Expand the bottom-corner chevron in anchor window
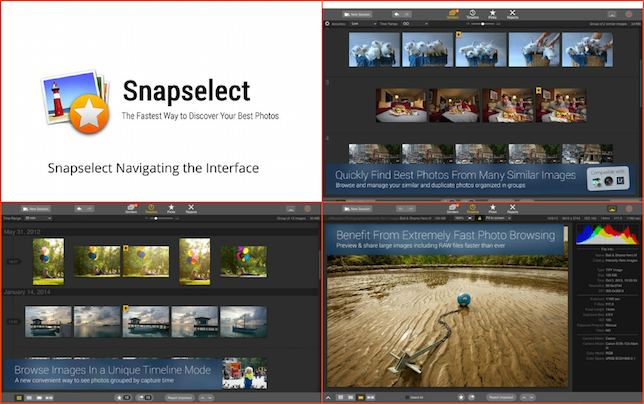 click(328, 398)
